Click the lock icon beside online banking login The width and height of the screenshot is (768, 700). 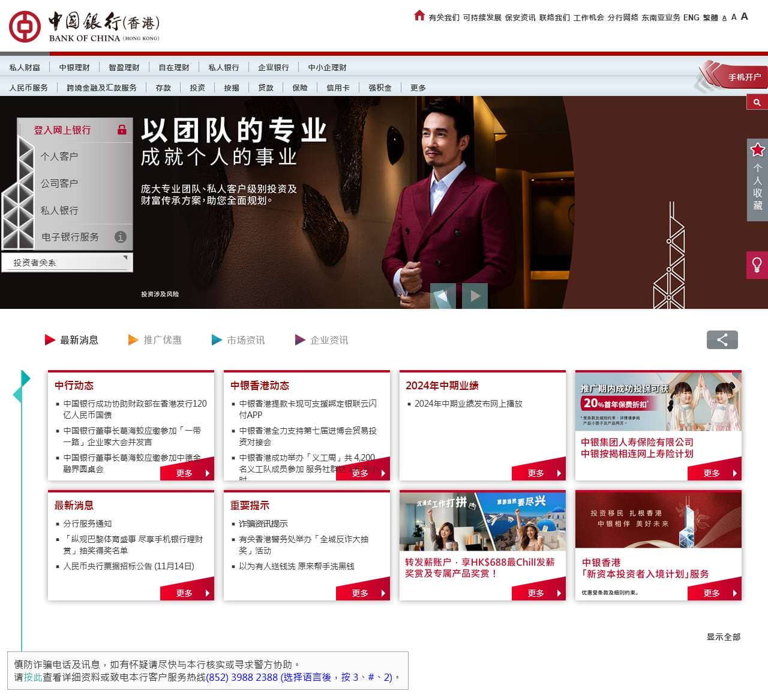tap(122, 130)
